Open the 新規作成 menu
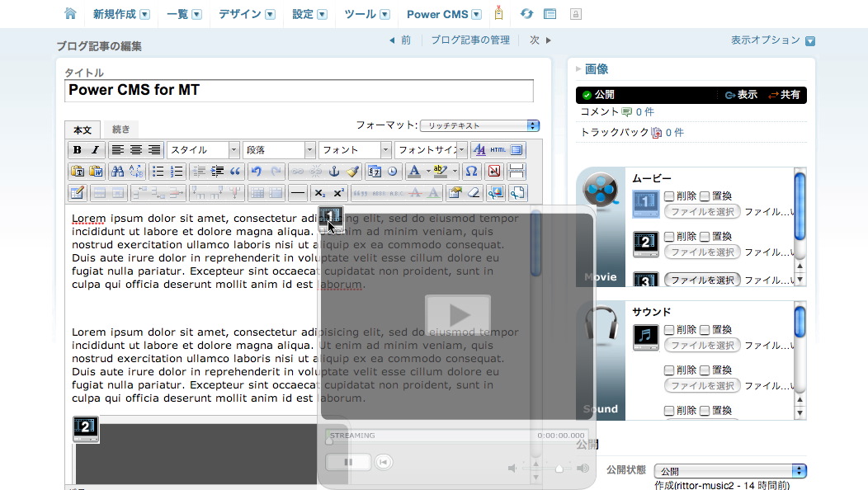 click(121, 14)
